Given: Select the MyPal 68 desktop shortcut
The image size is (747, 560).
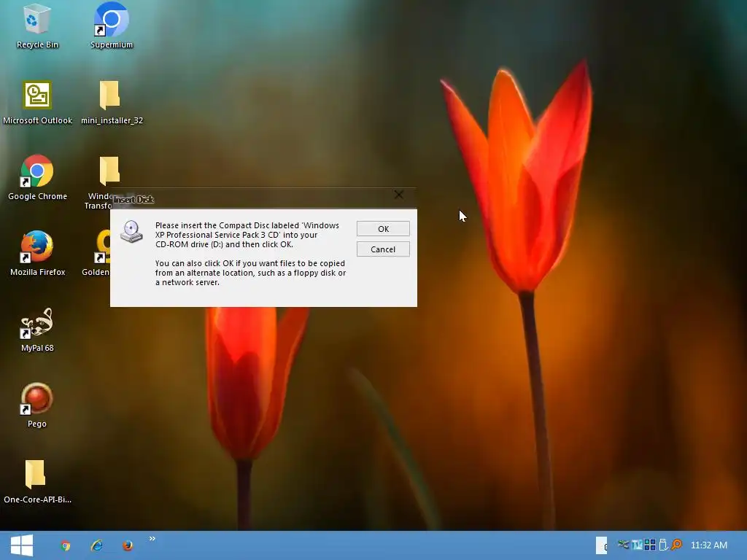Looking at the screenshot, I should click(x=37, y=330).
